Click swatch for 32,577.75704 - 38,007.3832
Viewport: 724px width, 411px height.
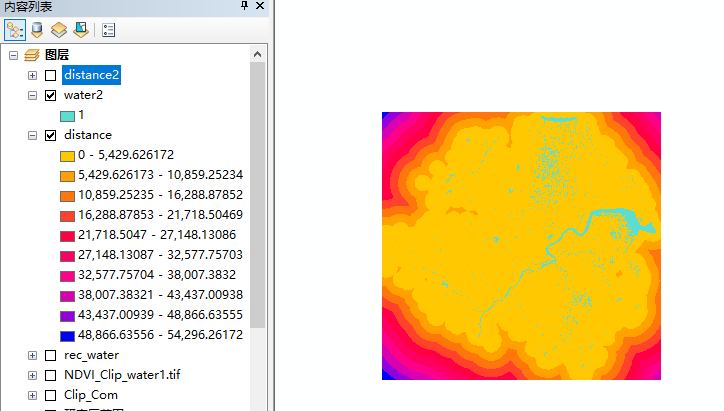[x=67, y=276]
